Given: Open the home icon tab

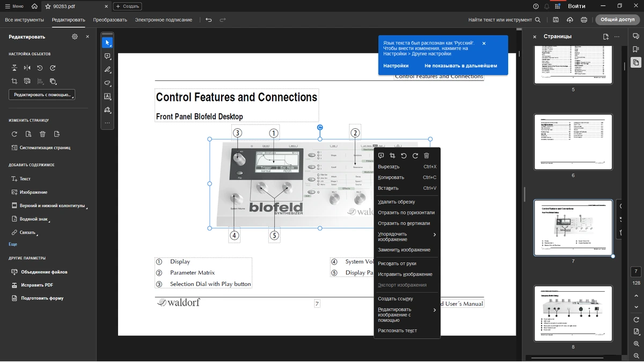Looking at the screenshot, I should tap(34, 6).
